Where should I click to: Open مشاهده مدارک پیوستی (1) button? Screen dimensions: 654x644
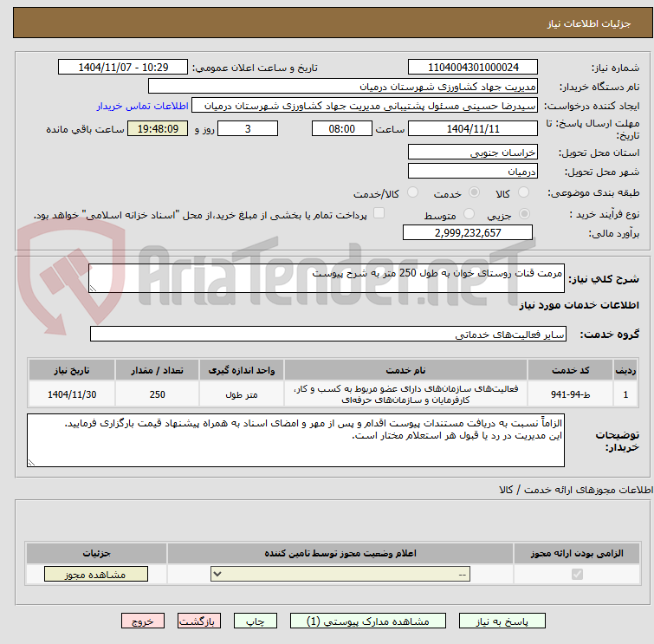tap(367, 621)
